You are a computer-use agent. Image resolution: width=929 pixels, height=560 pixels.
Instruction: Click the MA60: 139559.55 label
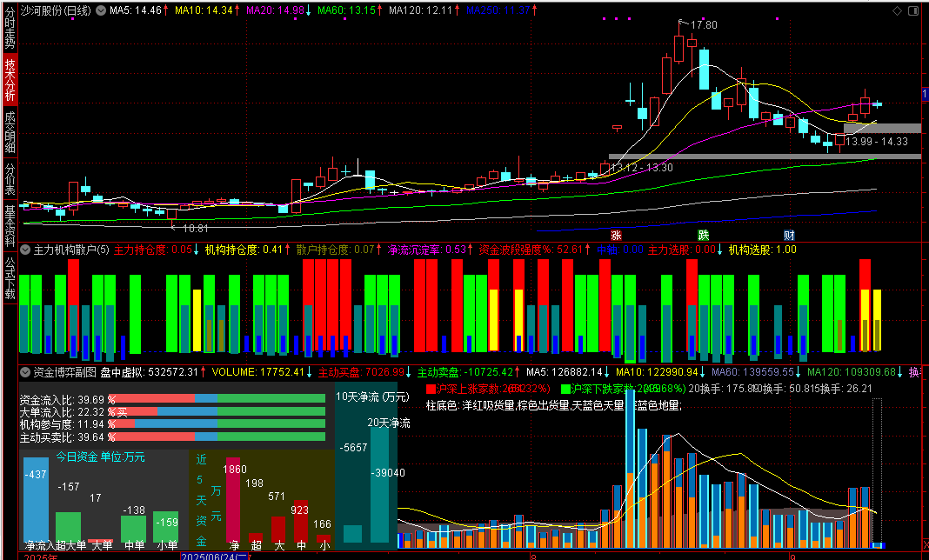[752, 372]
